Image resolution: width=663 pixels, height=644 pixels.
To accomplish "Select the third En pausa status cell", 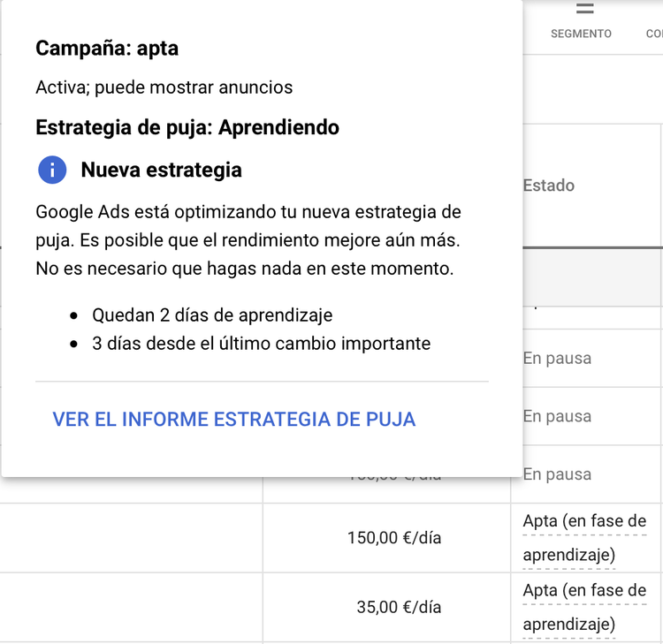I will click(557, 474).
